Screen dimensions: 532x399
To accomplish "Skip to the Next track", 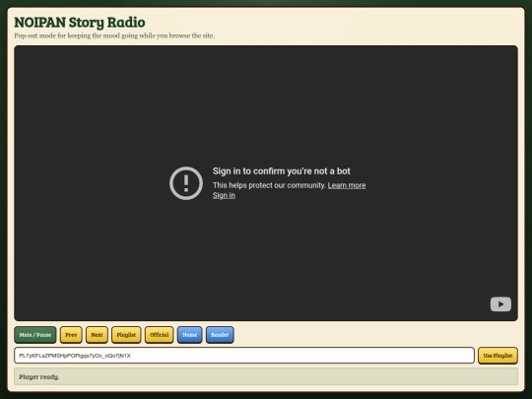I will 97,335.
